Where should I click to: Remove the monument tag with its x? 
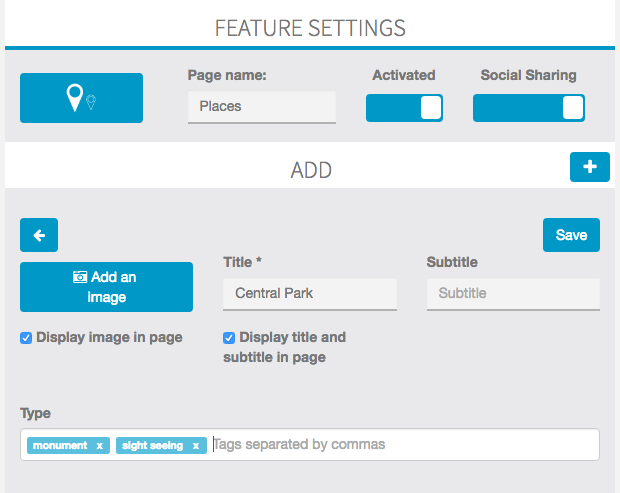click(100, 446)
